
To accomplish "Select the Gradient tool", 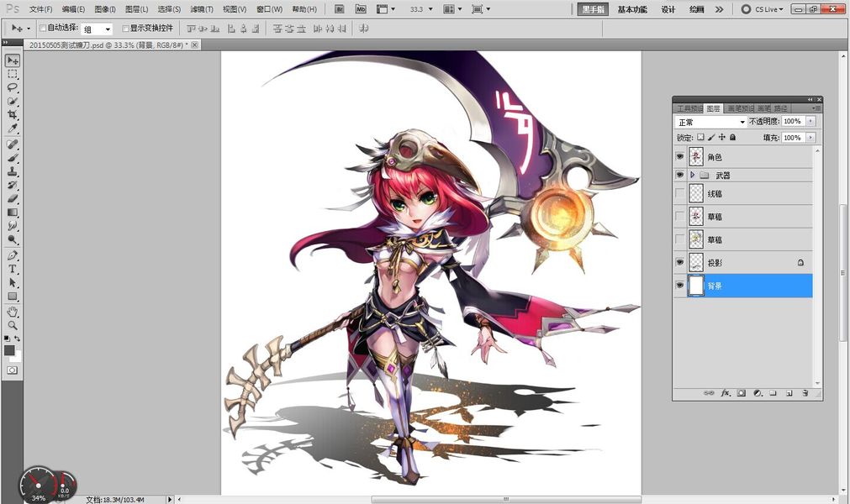I will click(x=13, y=213).
